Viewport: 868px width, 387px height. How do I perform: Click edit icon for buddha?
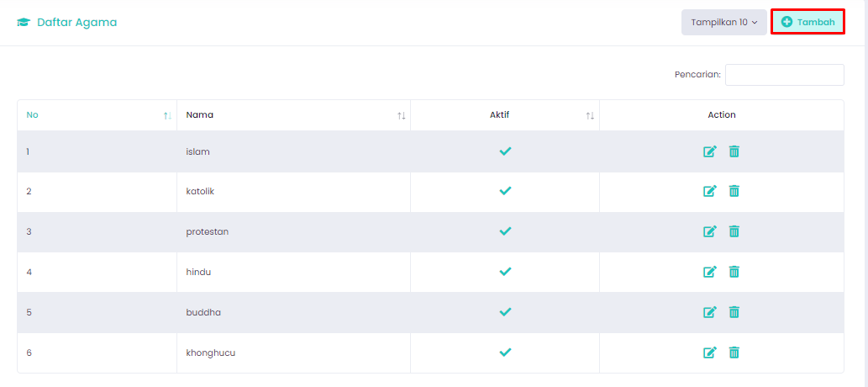click(710, 312)
